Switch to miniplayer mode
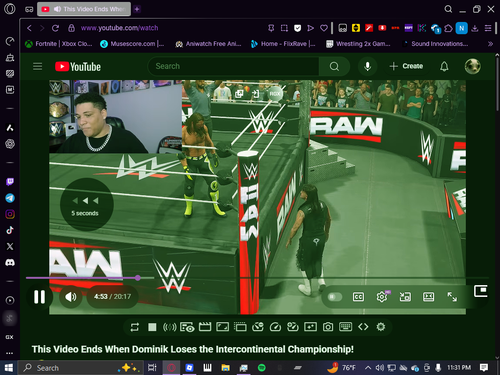This screenshot has width=500, height=375. (405, 297)
